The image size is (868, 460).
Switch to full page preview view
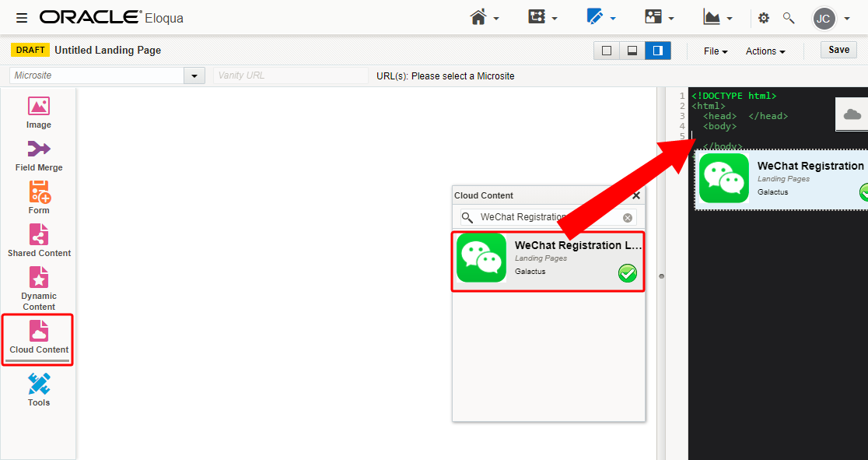607,51
